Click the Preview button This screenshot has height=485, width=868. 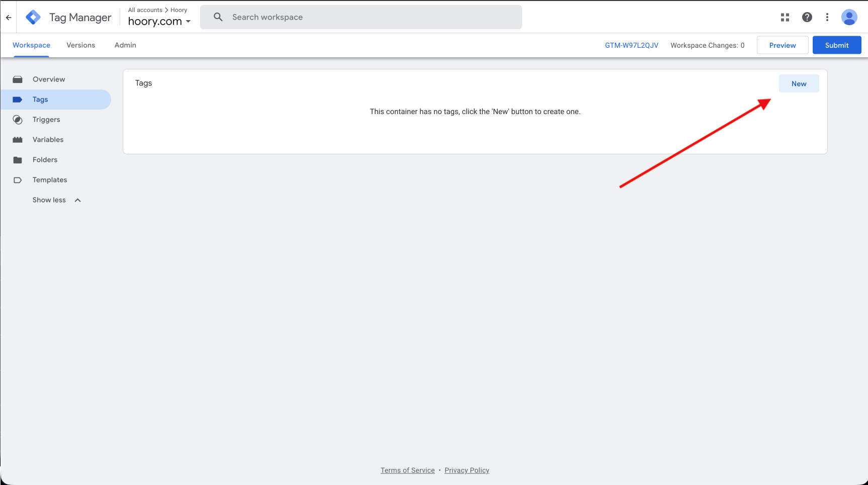(783, 45)
